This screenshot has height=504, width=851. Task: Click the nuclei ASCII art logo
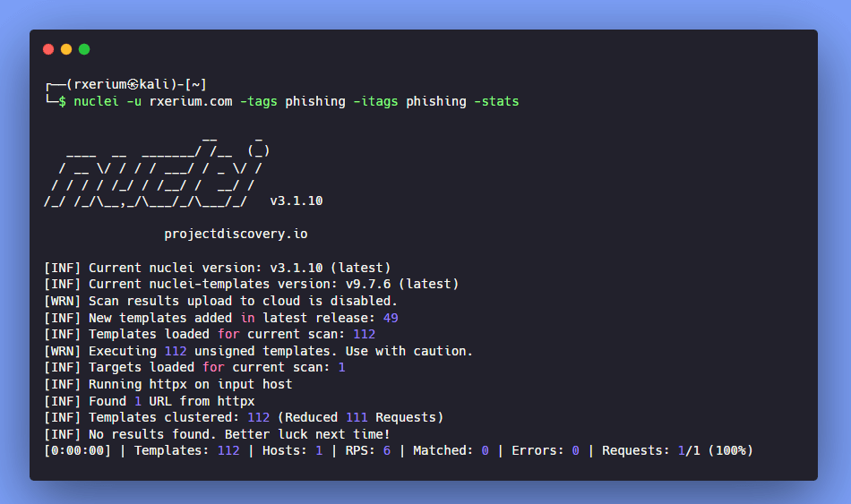(154, 170)
